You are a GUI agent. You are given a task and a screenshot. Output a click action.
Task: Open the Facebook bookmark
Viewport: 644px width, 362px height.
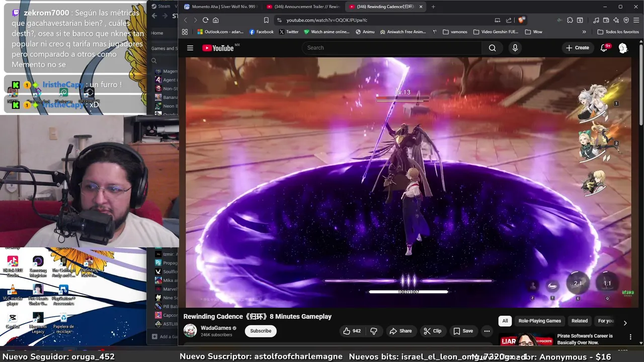[x=261, y=32]
